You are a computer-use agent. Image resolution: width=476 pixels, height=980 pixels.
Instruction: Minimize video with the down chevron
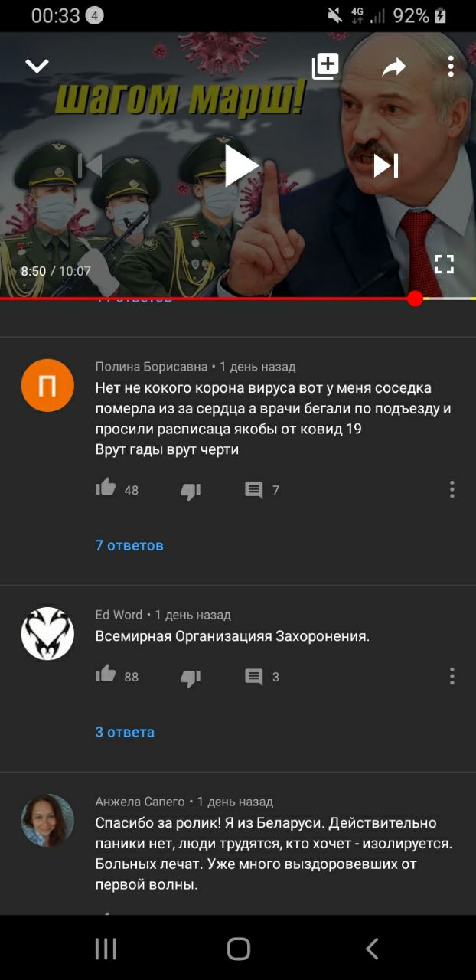[x=37, y=67]
